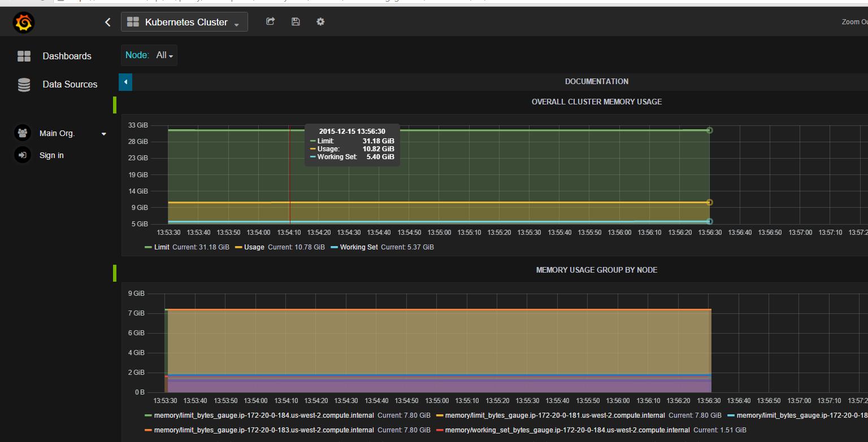Collapse the sidebar with the left chevron
This screenshot has width=868, height=442.
coord(108,22)
